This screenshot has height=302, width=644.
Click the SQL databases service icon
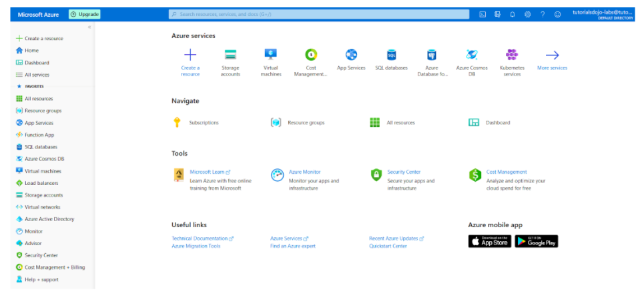(391, 55)
